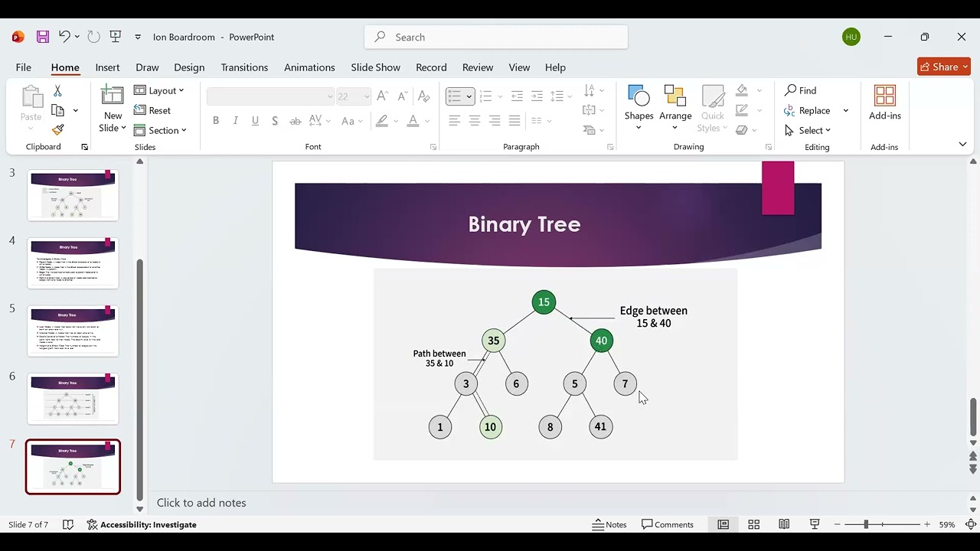Undo the last action
The height and width of the screenshot is (551, 980).
64,37
